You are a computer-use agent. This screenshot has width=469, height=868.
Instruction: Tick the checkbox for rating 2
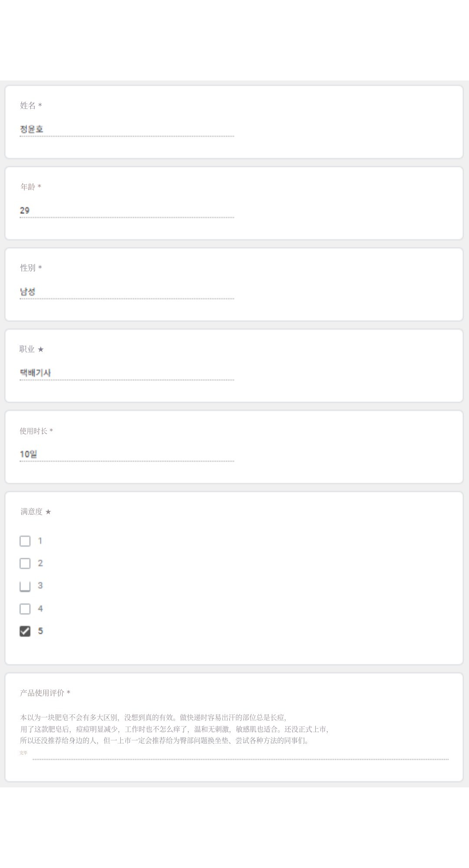click(25, 563)
